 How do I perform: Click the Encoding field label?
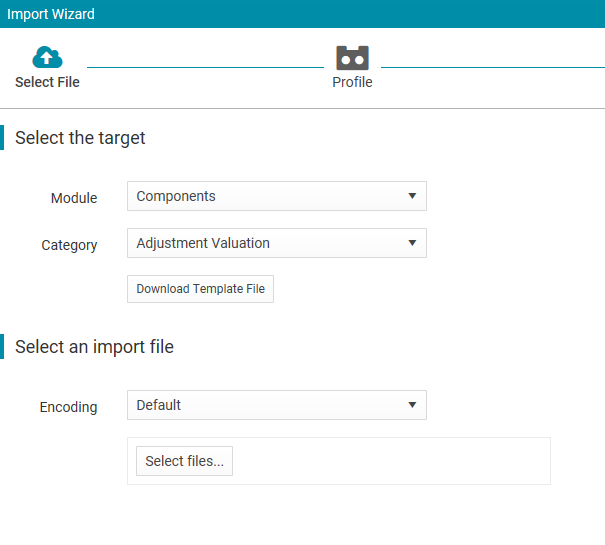[68, 407]
